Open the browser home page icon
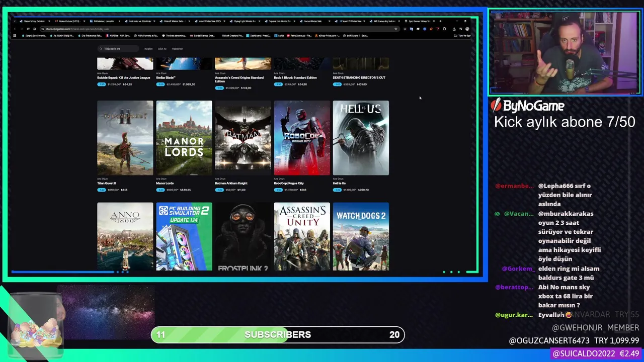 pos(35,29)
